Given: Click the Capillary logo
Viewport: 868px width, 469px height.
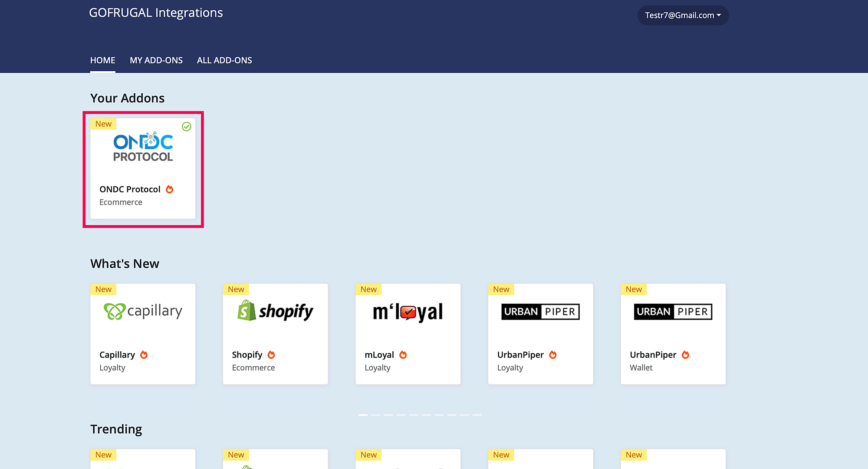Looking at the screenshot, I should pos(143,311).
